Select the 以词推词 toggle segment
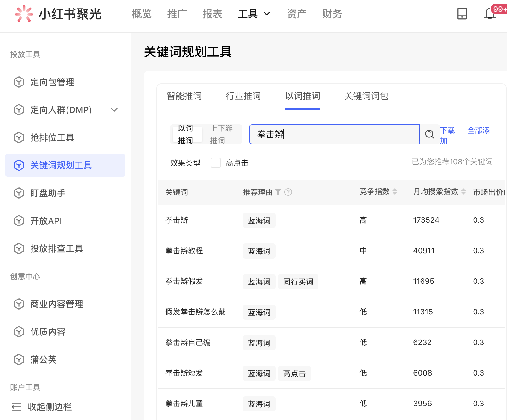Screen dimensions: 507x420 pyautogui.click(x=187, y=134)
